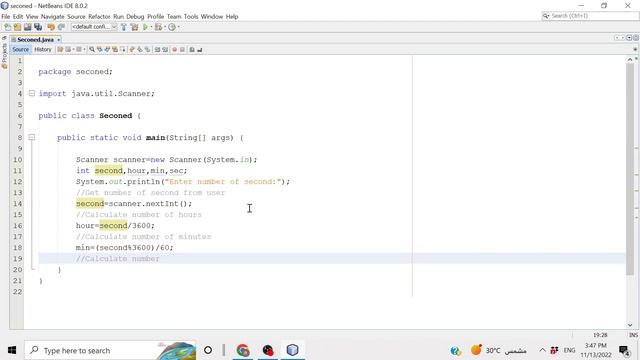Image resolution: width=640 pixels, height=360 pixels.
Task: Click the New File toolbar icon
Action: click(x=7, y=27)
